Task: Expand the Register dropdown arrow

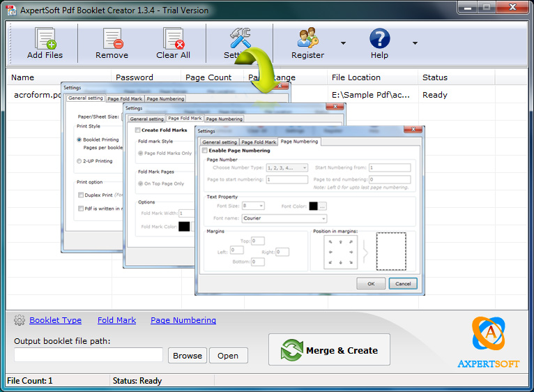Action: pos(343,43)
